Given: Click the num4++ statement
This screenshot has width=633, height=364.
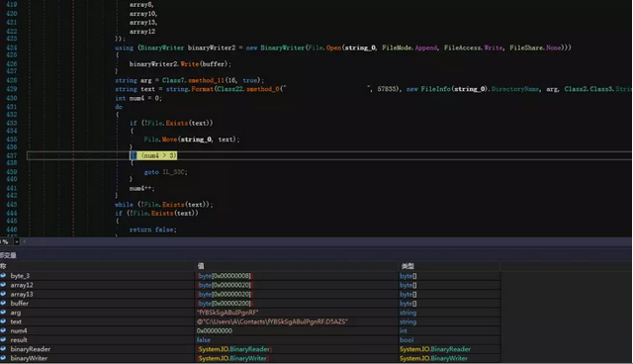Looking at the screenshot, I should tap(141, 188).
